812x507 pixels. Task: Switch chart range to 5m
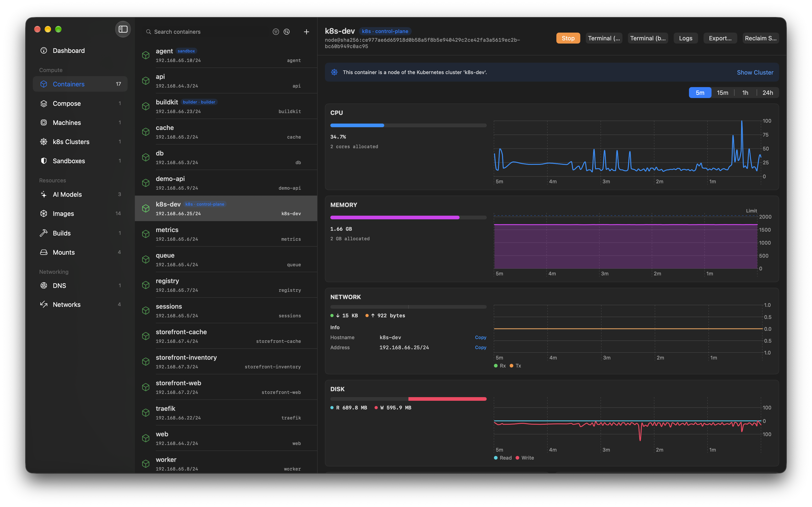click(x=700, y=93)
